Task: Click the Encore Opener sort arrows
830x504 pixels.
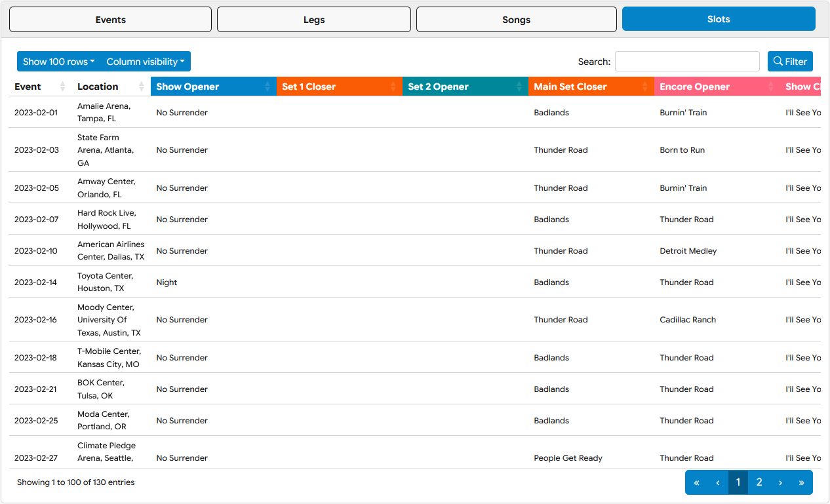Action: click(771, 87)
